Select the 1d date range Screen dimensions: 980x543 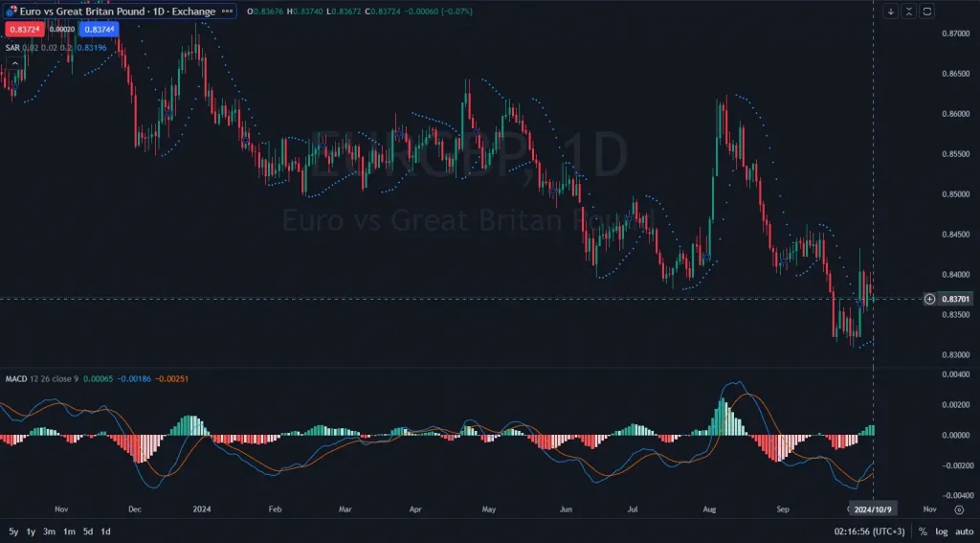(x=105, y=532)
